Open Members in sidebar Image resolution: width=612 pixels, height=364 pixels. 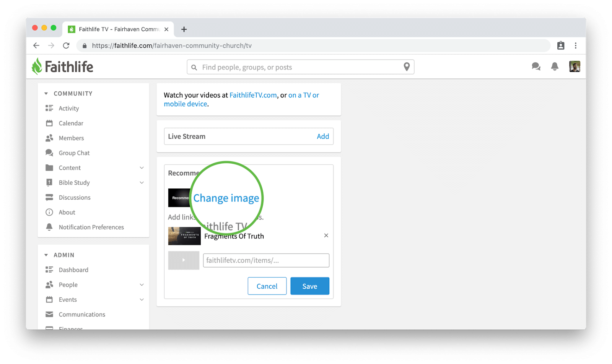[x=71, y=138]
